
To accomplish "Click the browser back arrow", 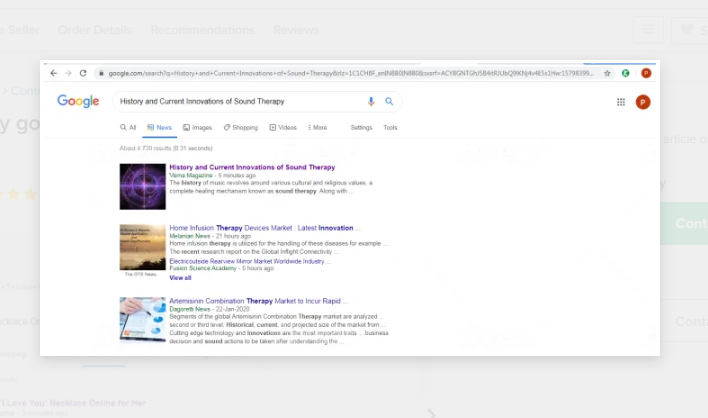I will pos(54,73).
